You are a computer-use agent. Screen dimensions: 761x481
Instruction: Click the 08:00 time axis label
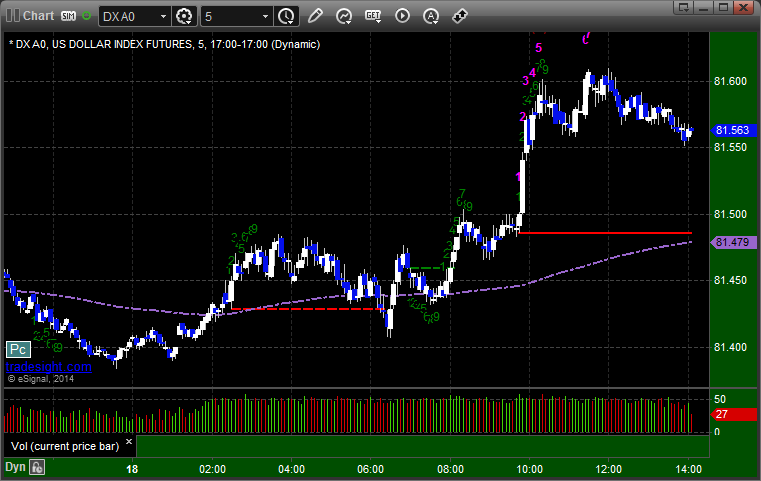click(x=450, y=469)
